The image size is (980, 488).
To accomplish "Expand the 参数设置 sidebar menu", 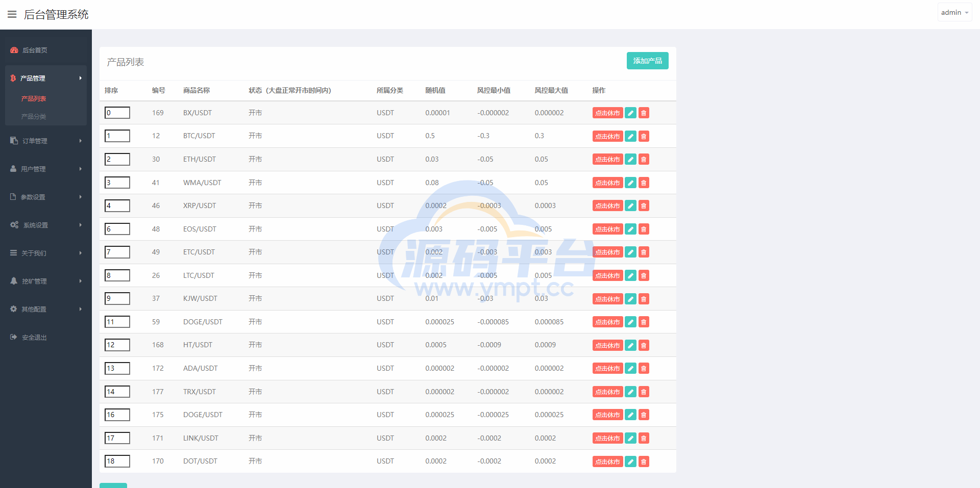I will point(46,197).
